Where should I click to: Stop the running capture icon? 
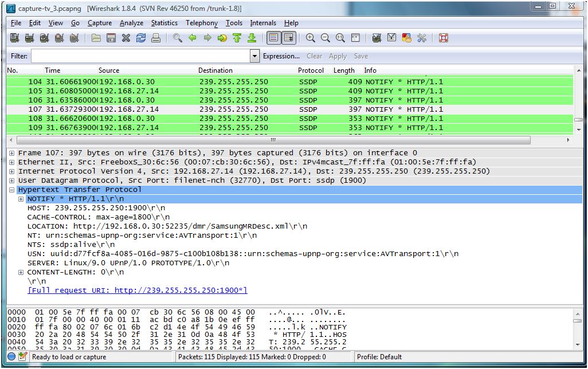(x=59, y=38)
